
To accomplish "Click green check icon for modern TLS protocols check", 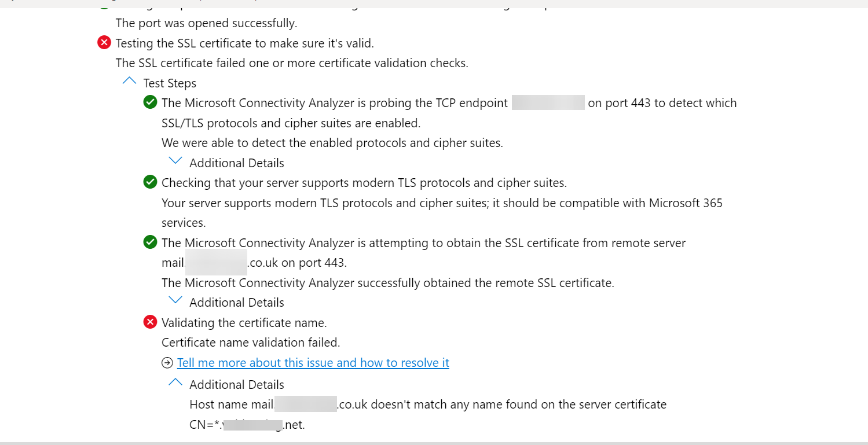I will coord(150,182).
